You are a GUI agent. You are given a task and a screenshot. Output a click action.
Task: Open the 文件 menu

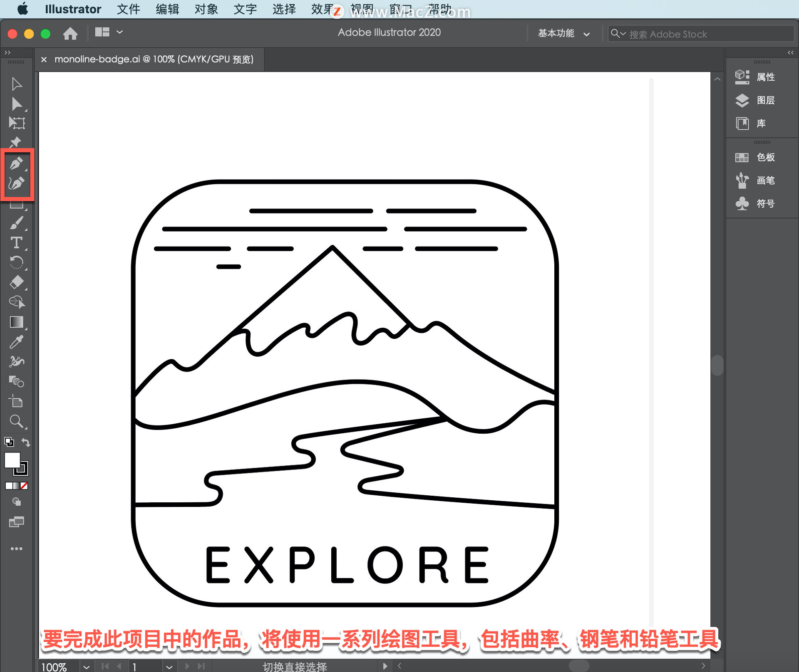click(x=128, y=9)
